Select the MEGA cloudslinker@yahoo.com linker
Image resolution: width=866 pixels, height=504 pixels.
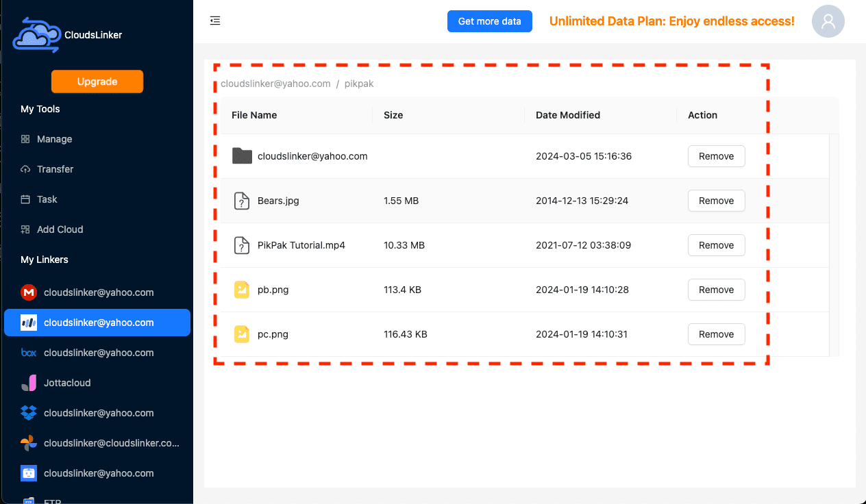pyautogui.click(x=97, y=292)
